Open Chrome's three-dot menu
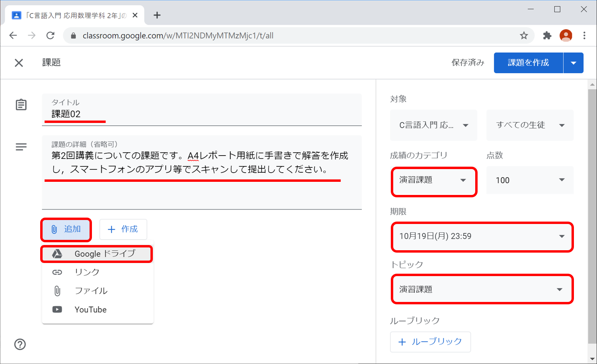Screen dimensions: 597x364 click(x=584, y=35)
